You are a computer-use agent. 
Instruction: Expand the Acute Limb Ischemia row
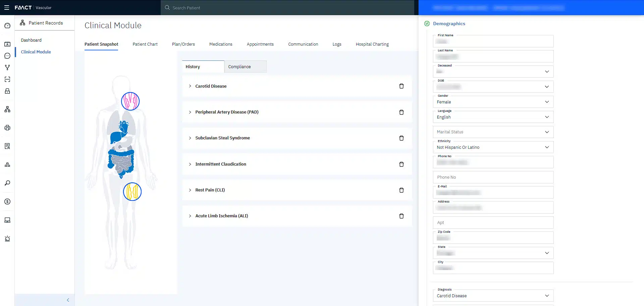190,216
